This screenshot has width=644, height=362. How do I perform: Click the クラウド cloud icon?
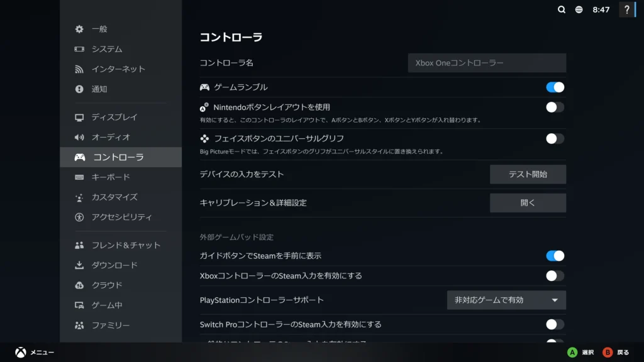(79, 285)
